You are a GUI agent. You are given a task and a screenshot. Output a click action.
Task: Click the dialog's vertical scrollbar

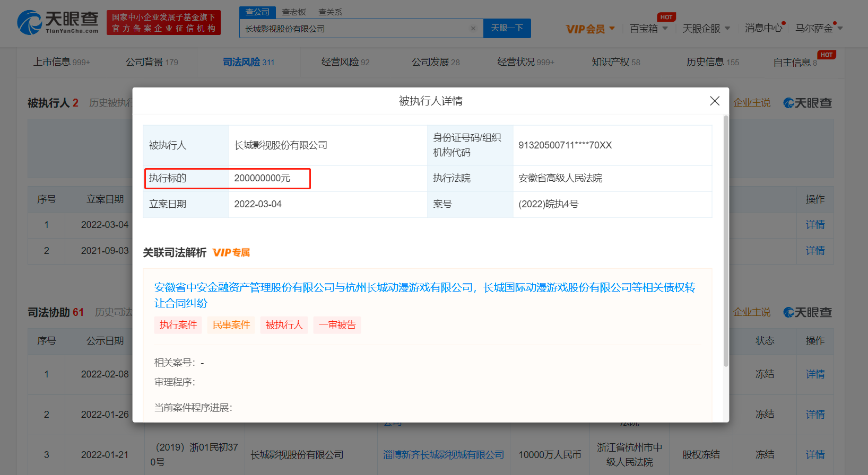(x=726, y=241)
